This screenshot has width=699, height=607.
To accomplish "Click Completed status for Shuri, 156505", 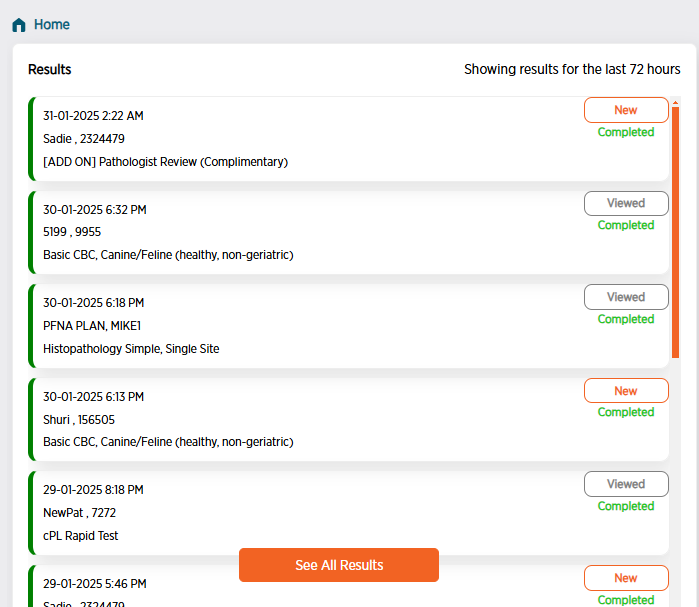I will click(x=626, y=412).
